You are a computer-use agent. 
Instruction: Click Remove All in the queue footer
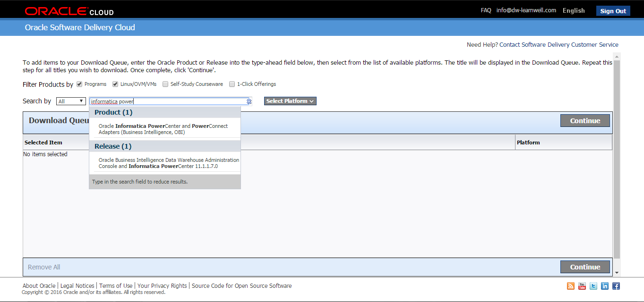click(44, 267)
